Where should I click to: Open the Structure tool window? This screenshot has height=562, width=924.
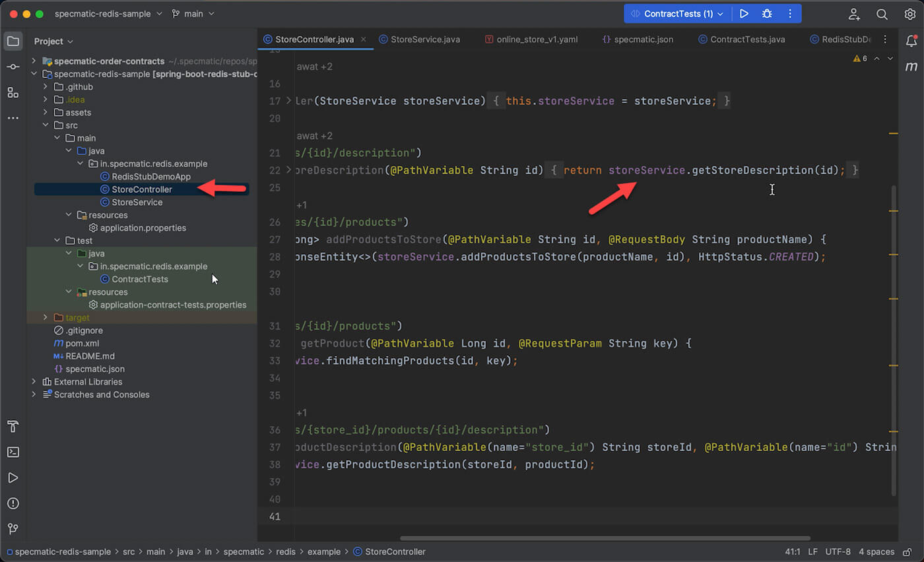tap(13, 92)
